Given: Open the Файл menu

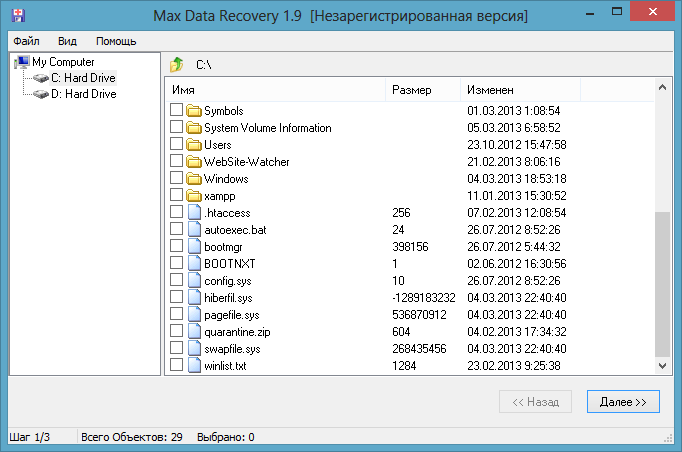Looking at the screenshot, I should (26, 41).
